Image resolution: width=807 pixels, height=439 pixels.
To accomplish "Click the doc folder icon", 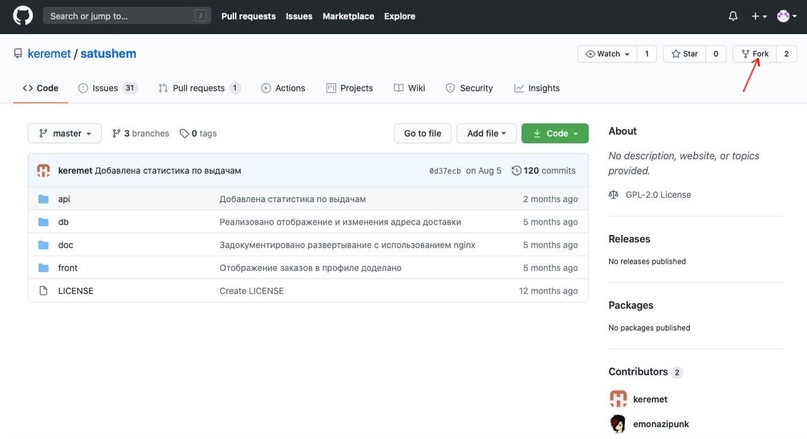I will pyautogui.click(x=43, y=245).
